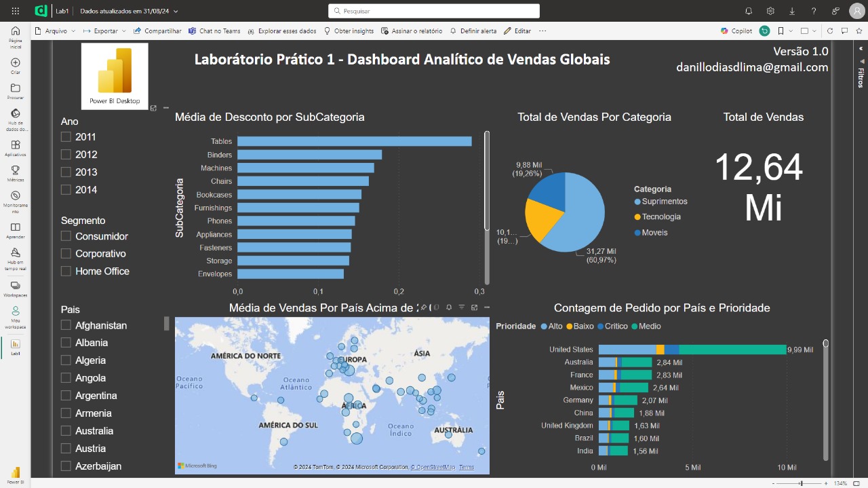
Task: Open filter icon on the map visual
Action: 462,307
